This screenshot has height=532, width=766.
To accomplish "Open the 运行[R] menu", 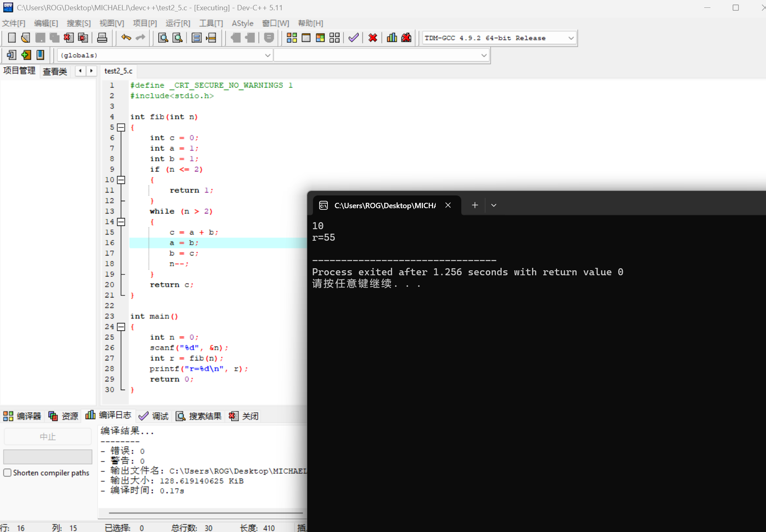I will pos(178,23).
